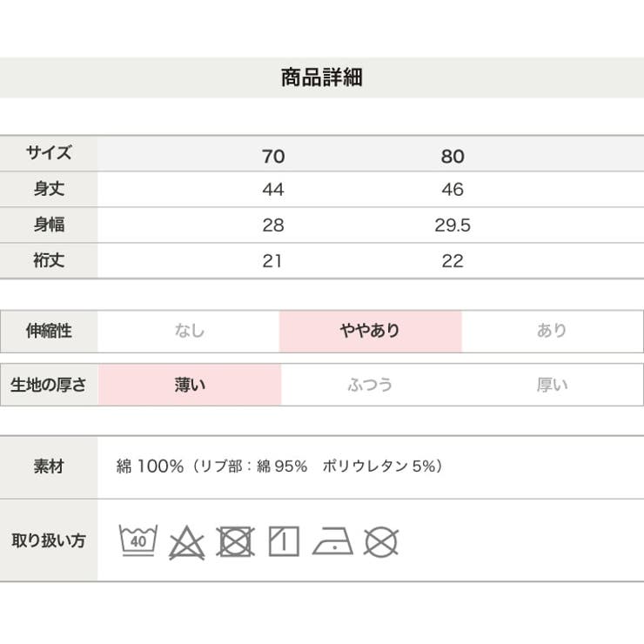Click the 取り扱い方 label
Screen dimensions: 644x644
[x=49, y=540]
